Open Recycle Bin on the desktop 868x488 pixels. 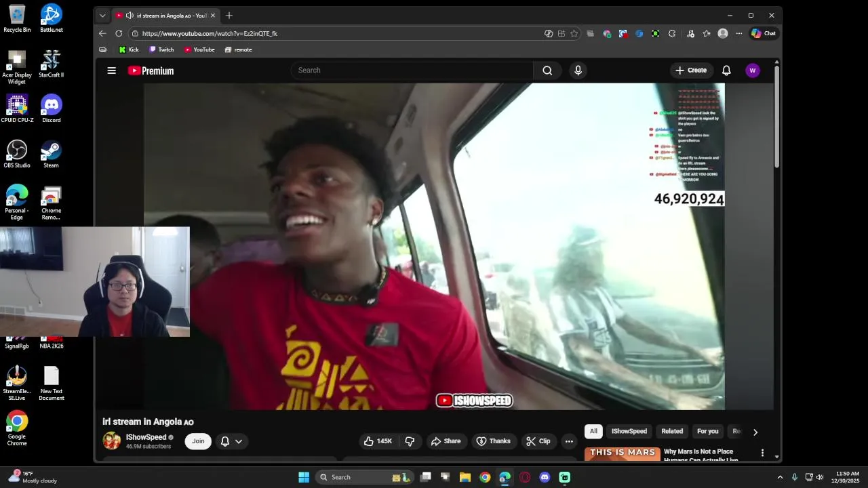[x=17, y=18]
